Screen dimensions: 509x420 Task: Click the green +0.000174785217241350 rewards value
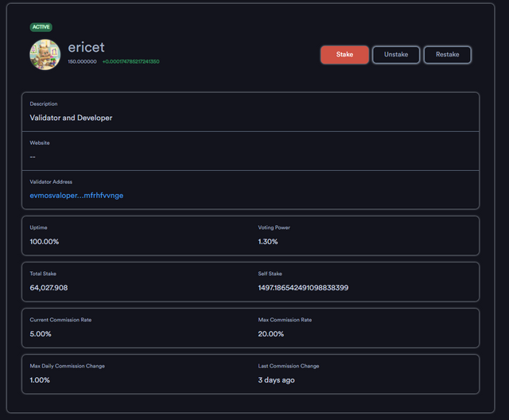(130, 61)
